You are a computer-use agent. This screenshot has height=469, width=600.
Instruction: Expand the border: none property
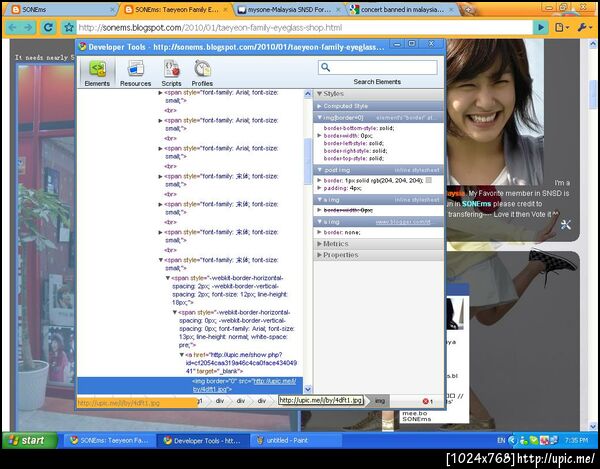[x=320, y=232]
